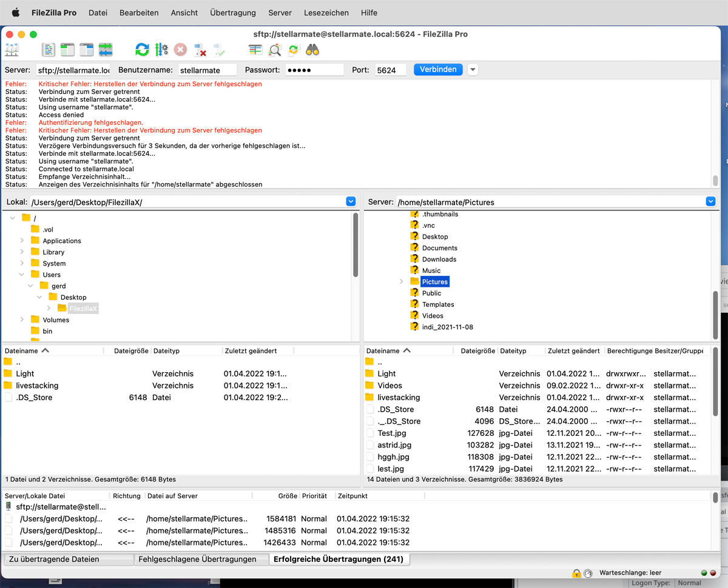
Task: Open the Lokal path dropdown
Action: [x=351, y=202]
